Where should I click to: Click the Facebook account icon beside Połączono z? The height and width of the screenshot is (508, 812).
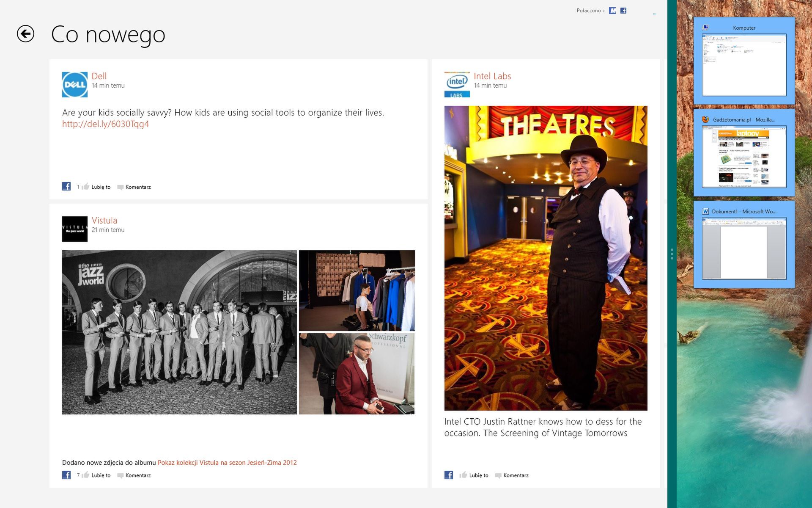coord(623,11)
